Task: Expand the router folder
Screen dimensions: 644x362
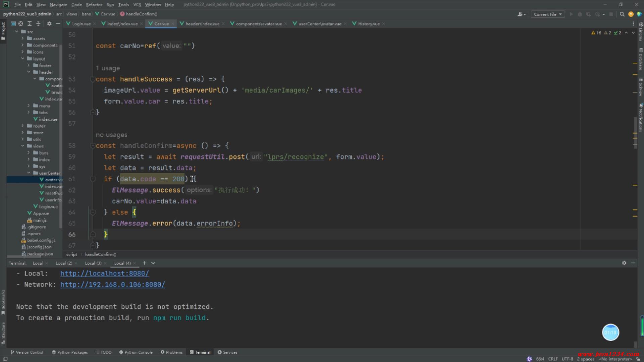Action: coord(22,126)
